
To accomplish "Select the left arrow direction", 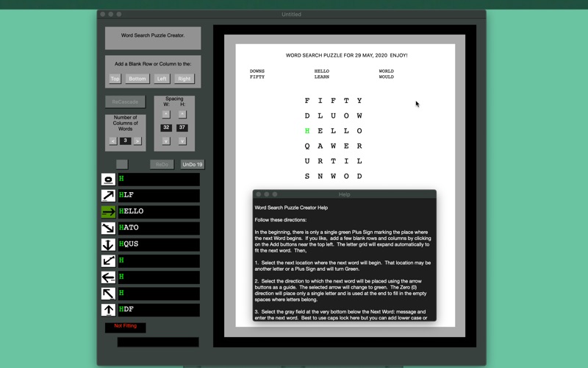I will tap(108, 277).
